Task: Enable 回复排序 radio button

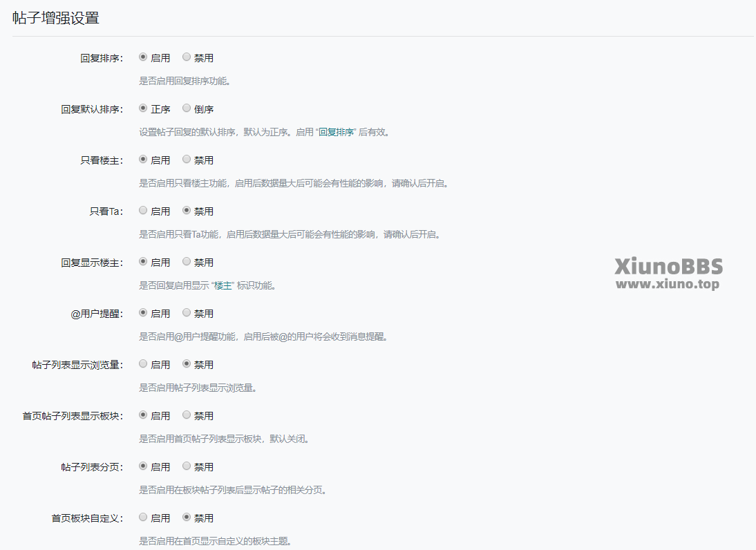Action: [143, 57]
